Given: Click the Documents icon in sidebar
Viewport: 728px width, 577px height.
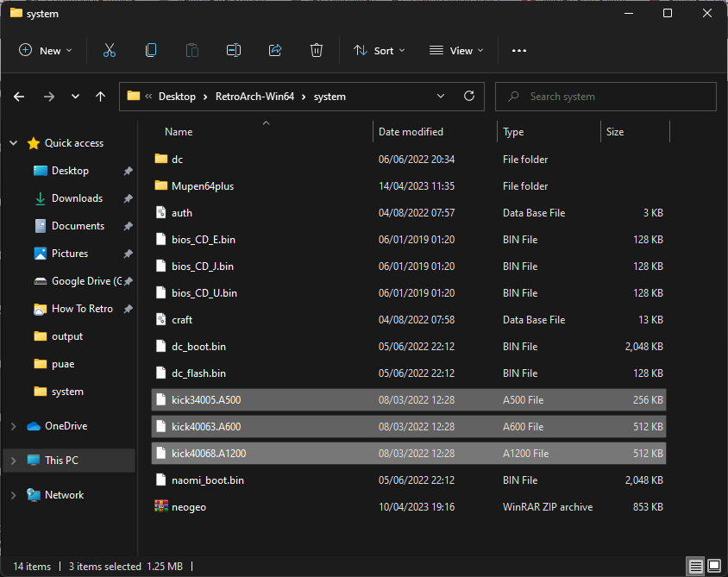Looking at the screenshot, I should pyautogui.click(x=41, y=226).
